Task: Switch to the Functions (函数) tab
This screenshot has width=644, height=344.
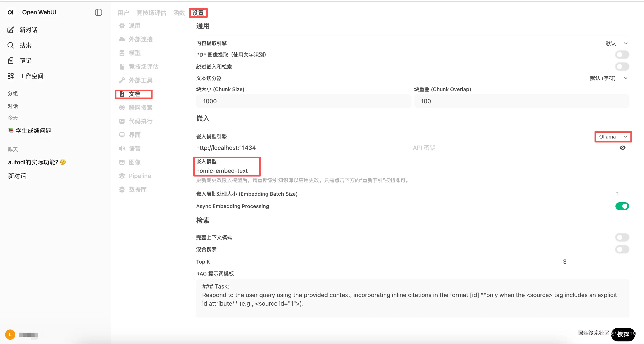Action: pyautogui.click(x=179, y=13)
